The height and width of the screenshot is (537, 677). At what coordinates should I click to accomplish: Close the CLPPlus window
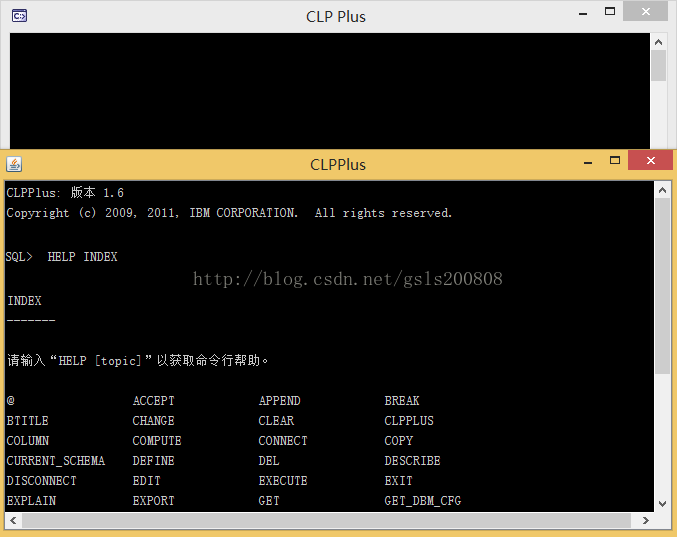click(x=651, y=161)
